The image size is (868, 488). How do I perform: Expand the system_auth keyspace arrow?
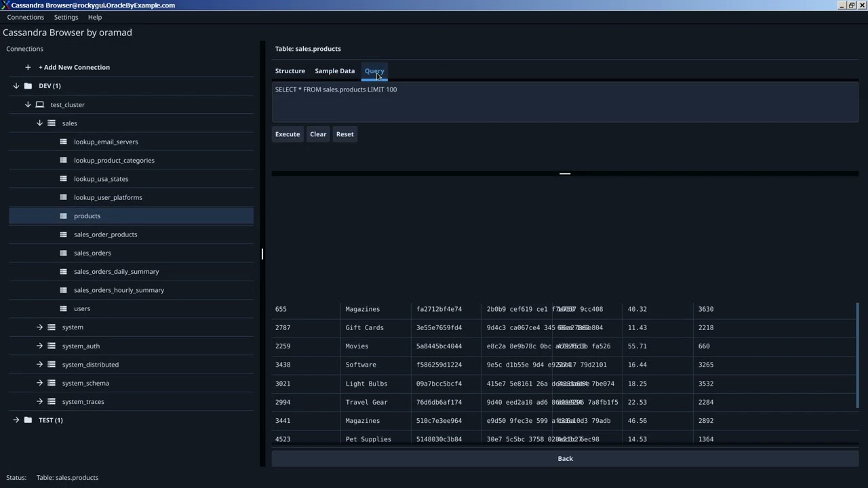pyautogui.click(x=39, y=346)
